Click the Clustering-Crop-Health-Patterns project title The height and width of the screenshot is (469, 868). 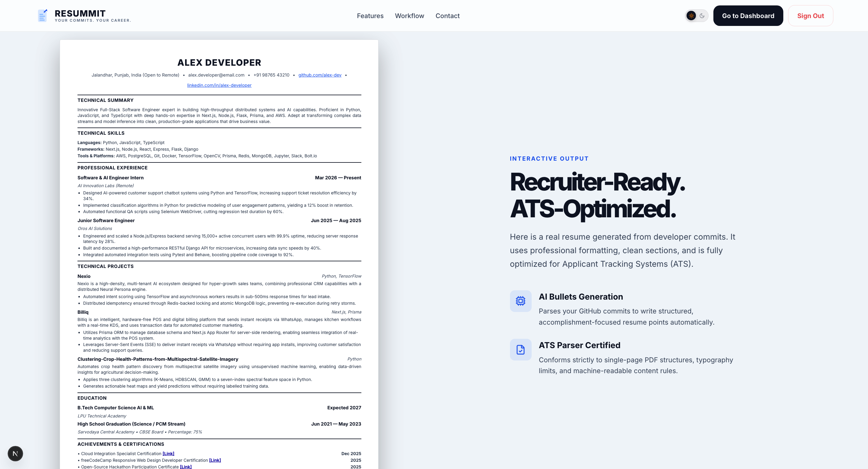[158, 359]
